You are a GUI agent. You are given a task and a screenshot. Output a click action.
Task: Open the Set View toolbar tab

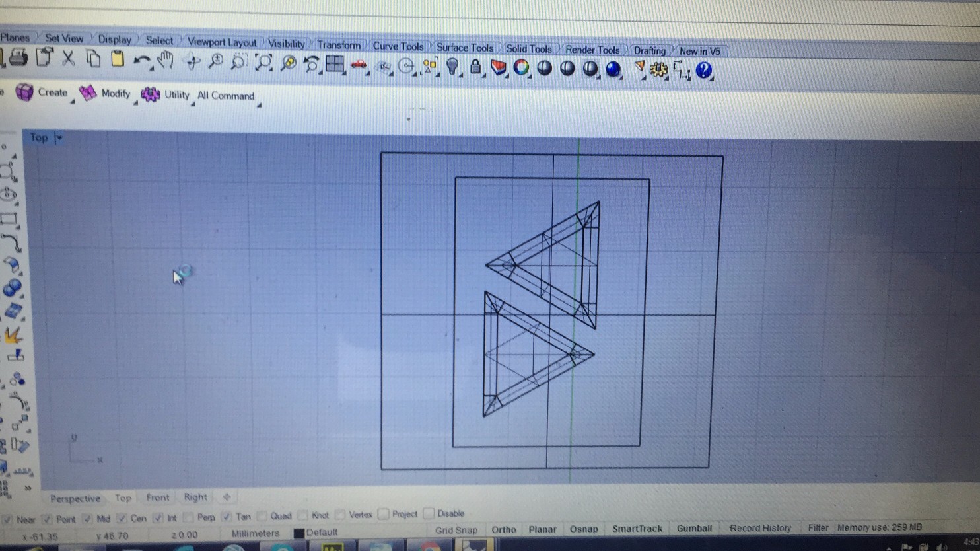click(x=64, y=38)
